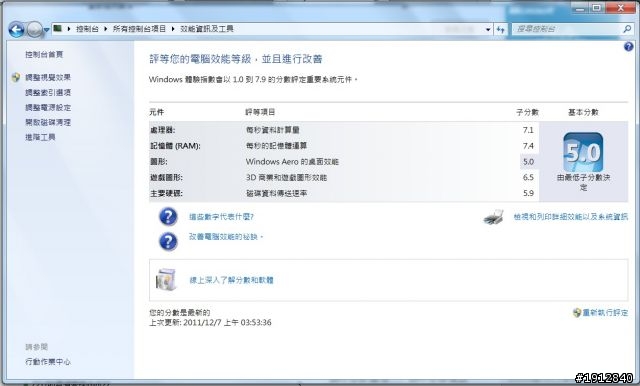Open 所有控制台項目 breadcrumb
The image size is (640, 386).
(x=139, y=29)
